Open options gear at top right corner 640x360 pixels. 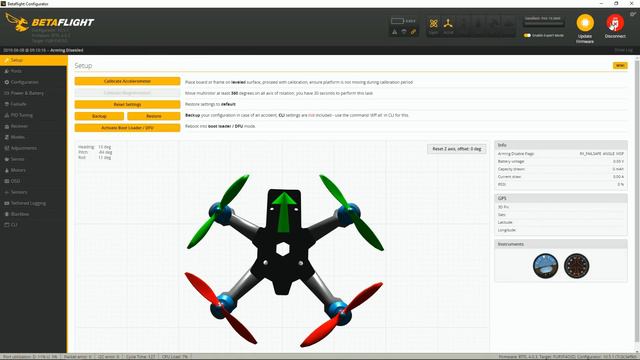click(x=633, y=14)
